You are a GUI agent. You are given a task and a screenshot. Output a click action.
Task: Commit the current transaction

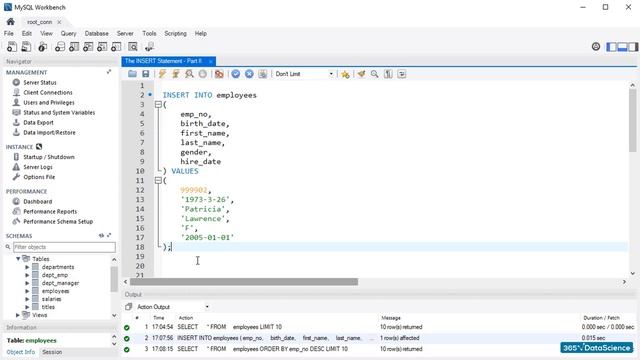click(x=236, y=74)
